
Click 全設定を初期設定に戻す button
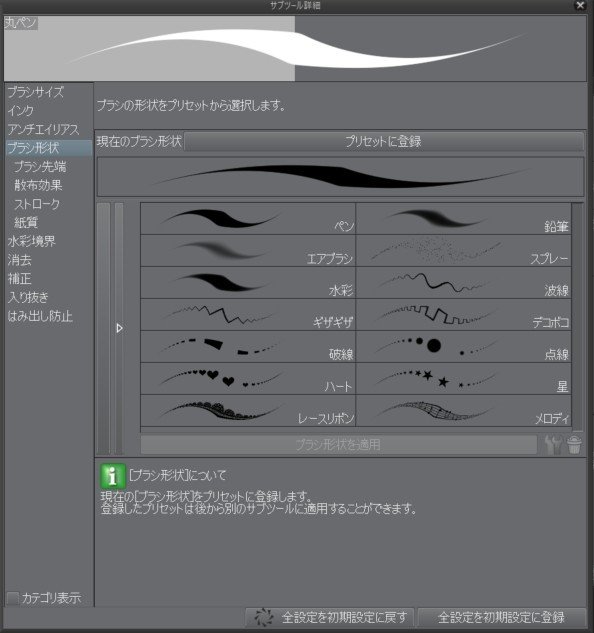coord(330,617)
